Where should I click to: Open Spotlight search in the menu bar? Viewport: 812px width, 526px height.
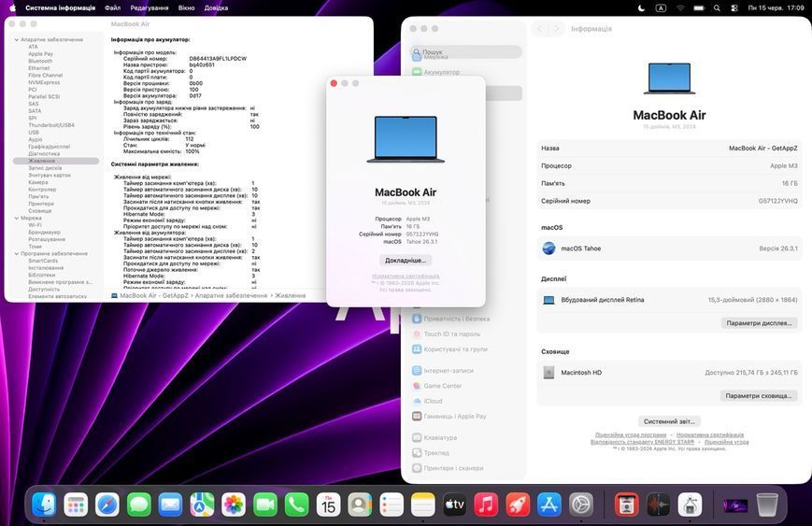[x=717, y=7]
